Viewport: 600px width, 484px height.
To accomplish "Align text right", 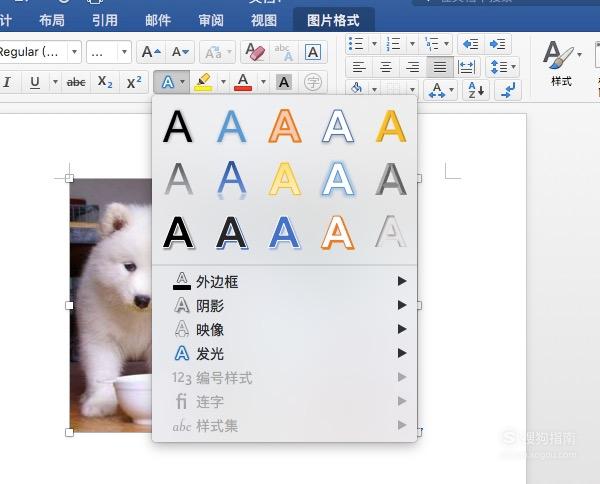I will [412, 67].
